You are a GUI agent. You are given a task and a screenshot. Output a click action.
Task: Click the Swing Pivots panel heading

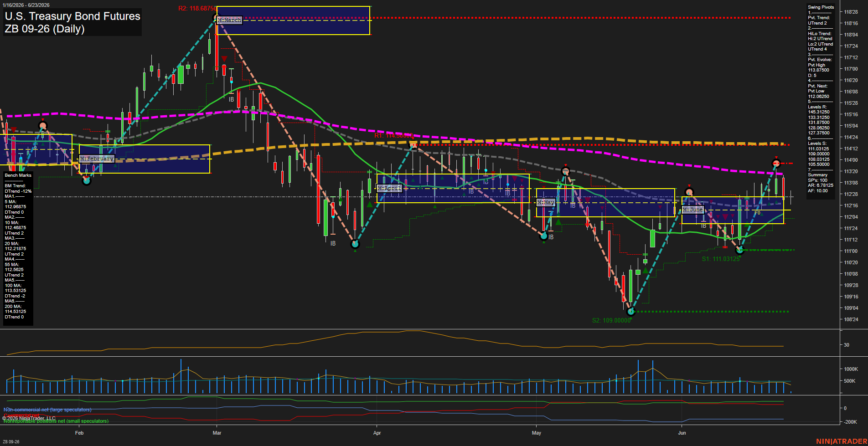point(821,7)
